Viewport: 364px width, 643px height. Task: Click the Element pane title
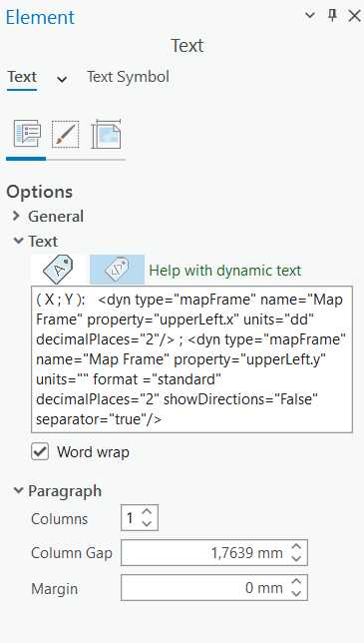[x=40, y=17]
